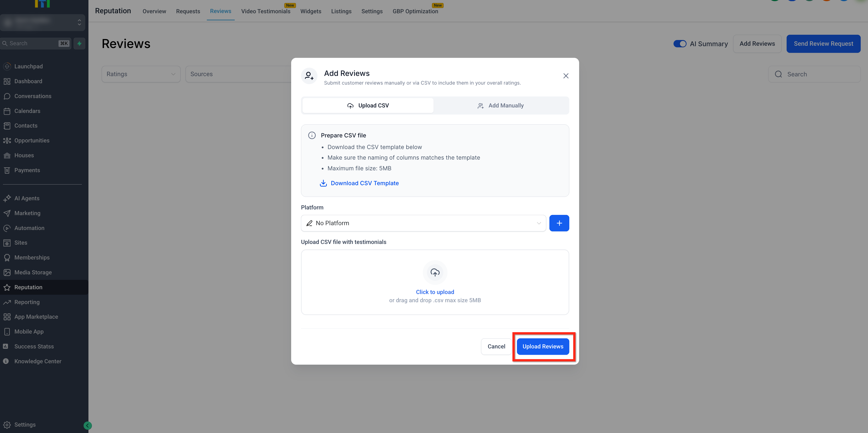Expand the No Platform dropdown

423,223
